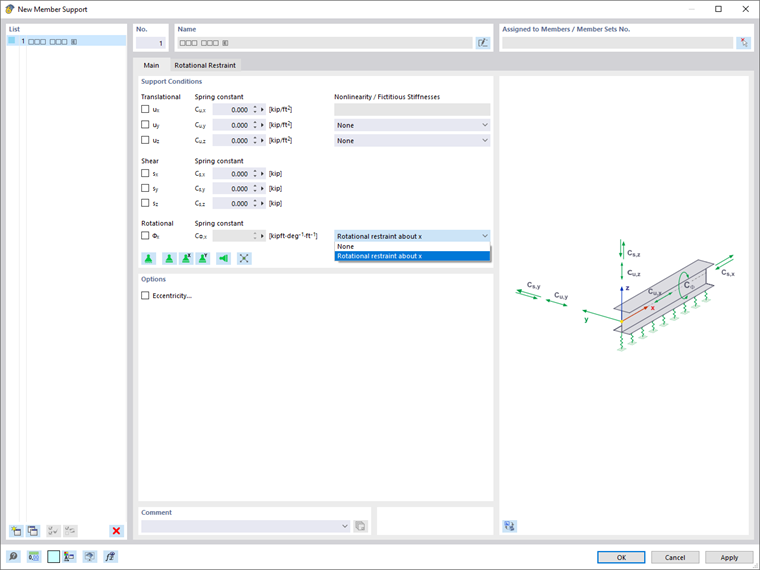
Task: Select the support preset marked Y
Action: click(x=203, y=259)
